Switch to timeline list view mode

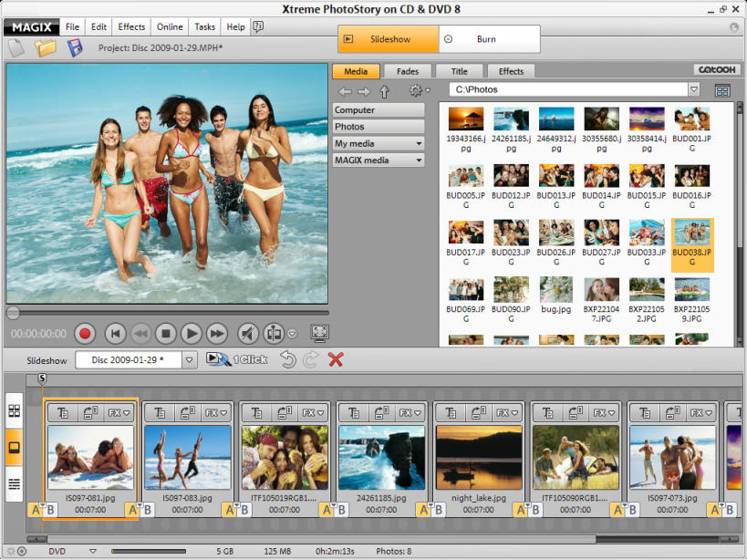click(x=15, y=484)
